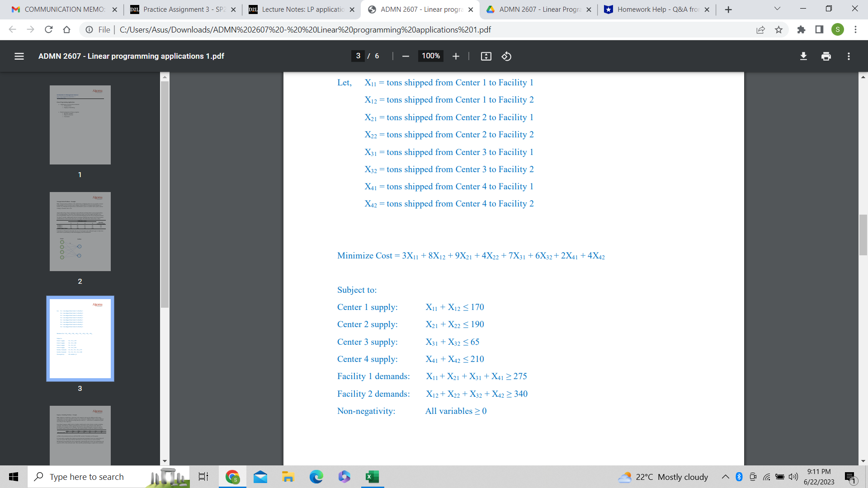Image resolution: width=868 pixels, height=488 pixels.
Task: Reload the current page
Action: [x=48, y=30]
